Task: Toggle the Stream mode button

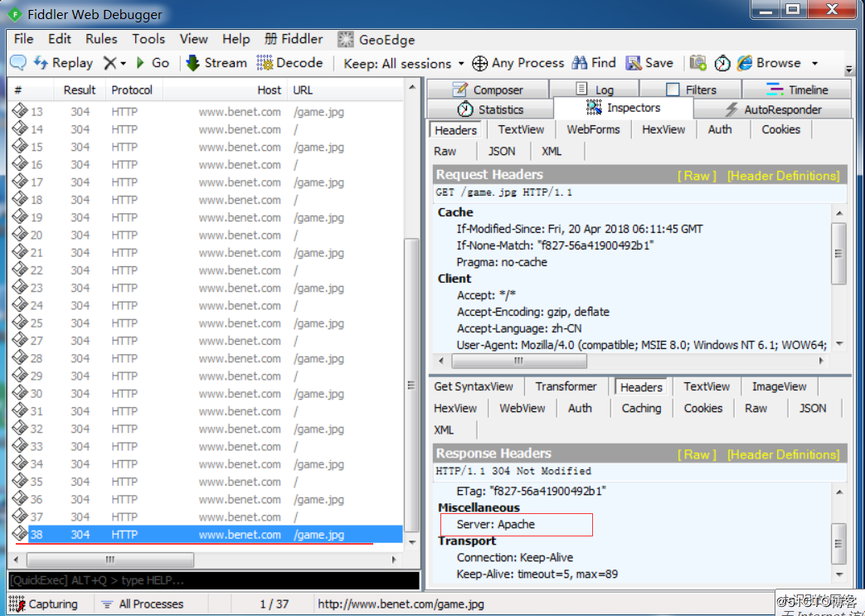Action: [216, 63]
